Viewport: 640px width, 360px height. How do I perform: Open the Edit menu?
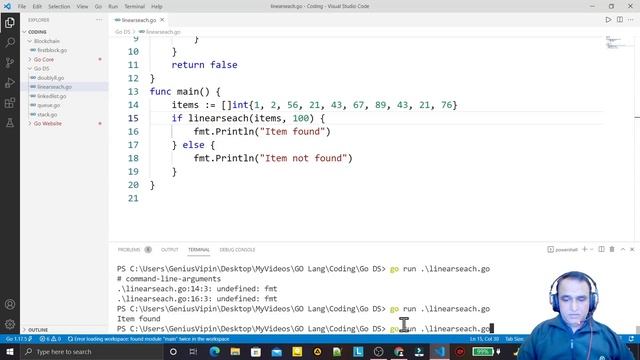click(x=37, y=7)
